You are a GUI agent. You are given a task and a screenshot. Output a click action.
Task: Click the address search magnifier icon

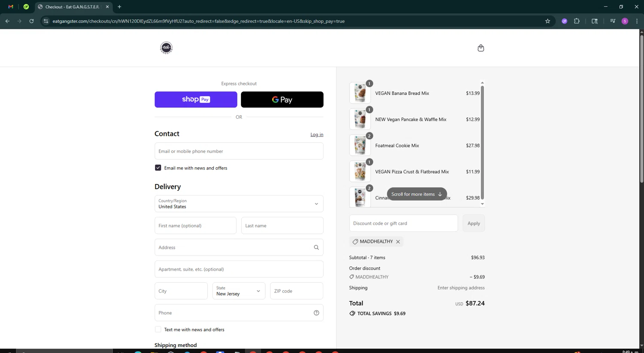[x=316, y=247]
